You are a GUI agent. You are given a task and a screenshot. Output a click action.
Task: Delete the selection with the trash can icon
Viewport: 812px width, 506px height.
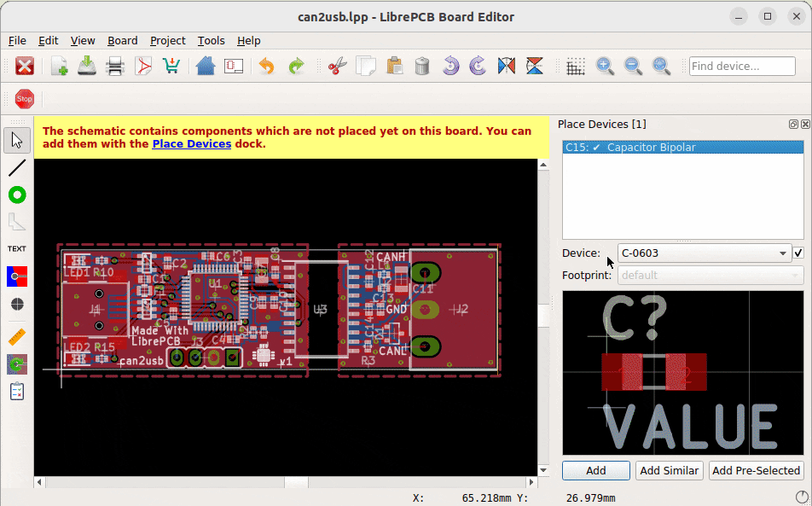pos(422,67)
